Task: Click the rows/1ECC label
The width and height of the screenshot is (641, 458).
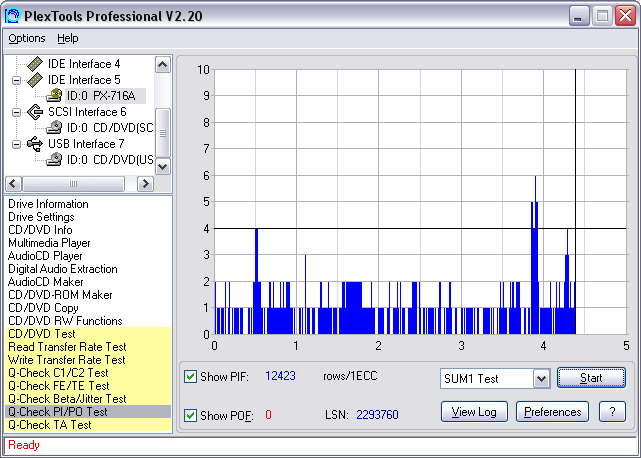Action: click(350, 376)
